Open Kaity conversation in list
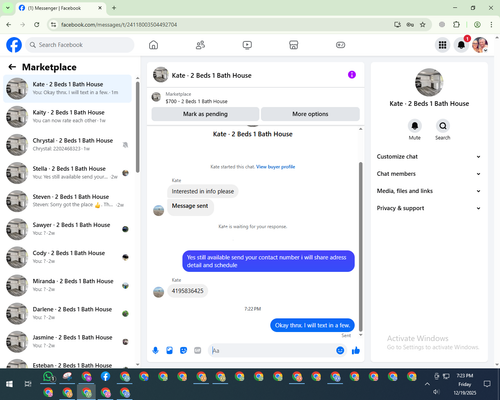This screenshot has height=400, width=500. [x=67, y=117]
